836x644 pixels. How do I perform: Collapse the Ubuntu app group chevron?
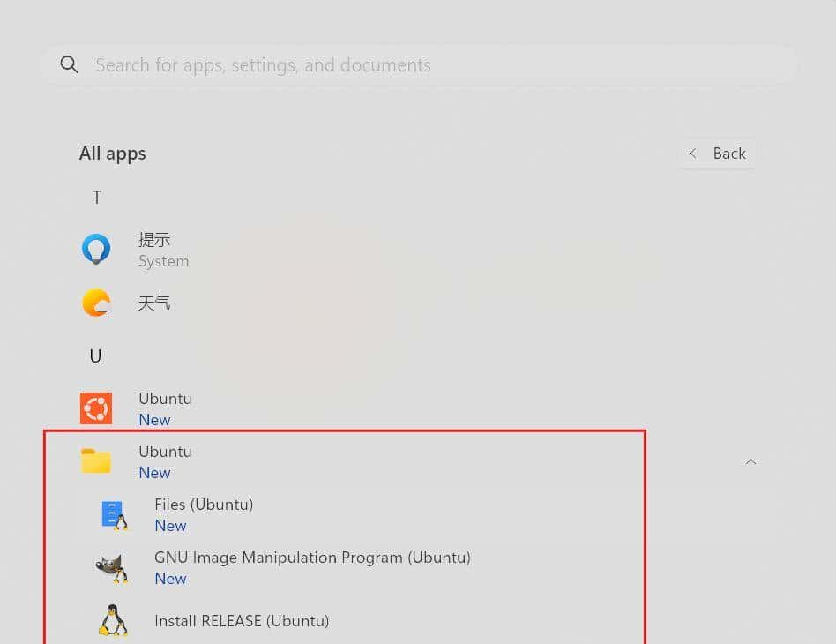[x=750, y=461]
